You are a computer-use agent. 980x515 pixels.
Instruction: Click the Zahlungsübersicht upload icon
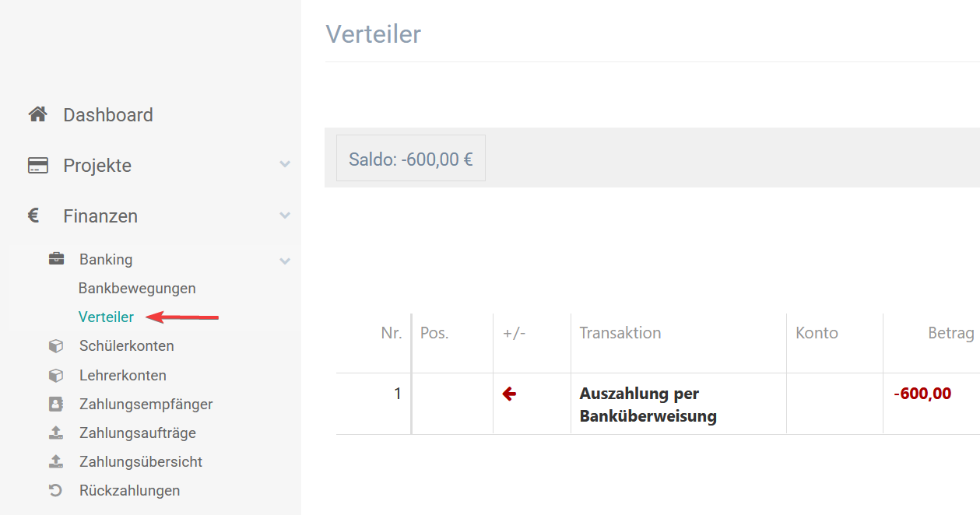pos(56,461)
